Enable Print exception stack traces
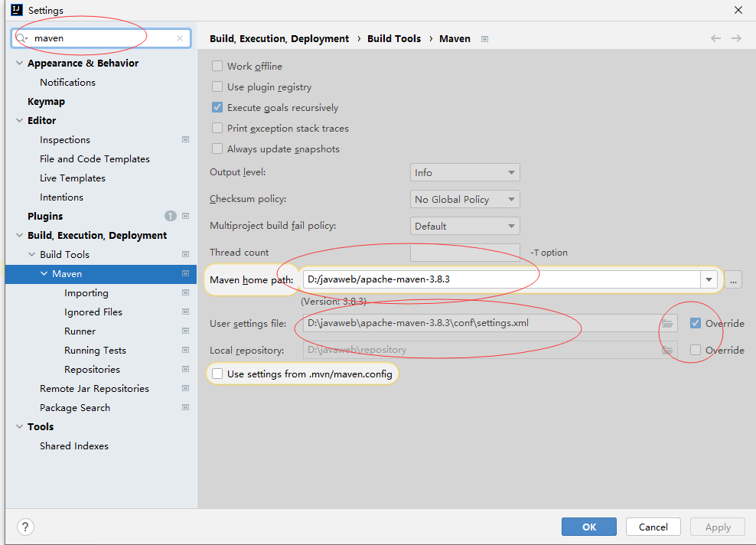Image resolution: width=756 pixels, height=545 pixels. [217, 129]
